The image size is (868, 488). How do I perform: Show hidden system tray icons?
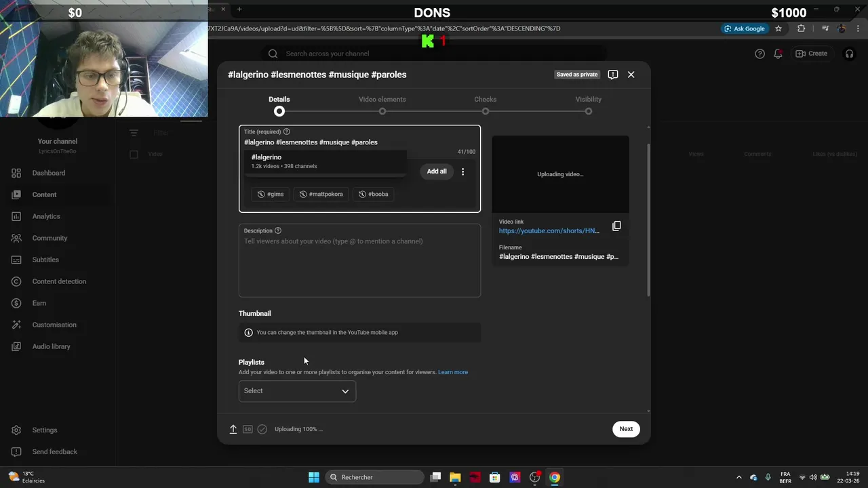(739, 477)
